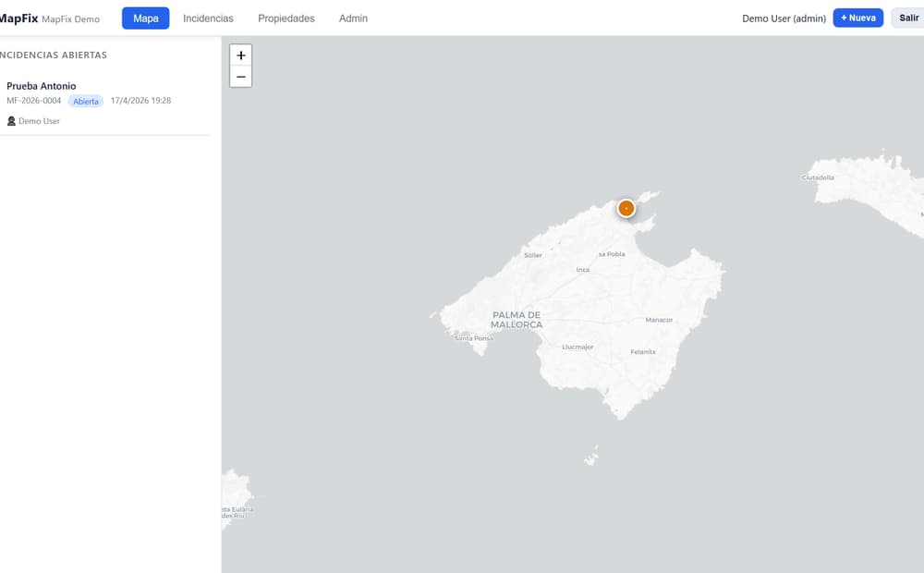Click the Incidencias Abiertas heading
Image resolution: width=924 pixels, height=573 pixels.
tap(53, 55)
